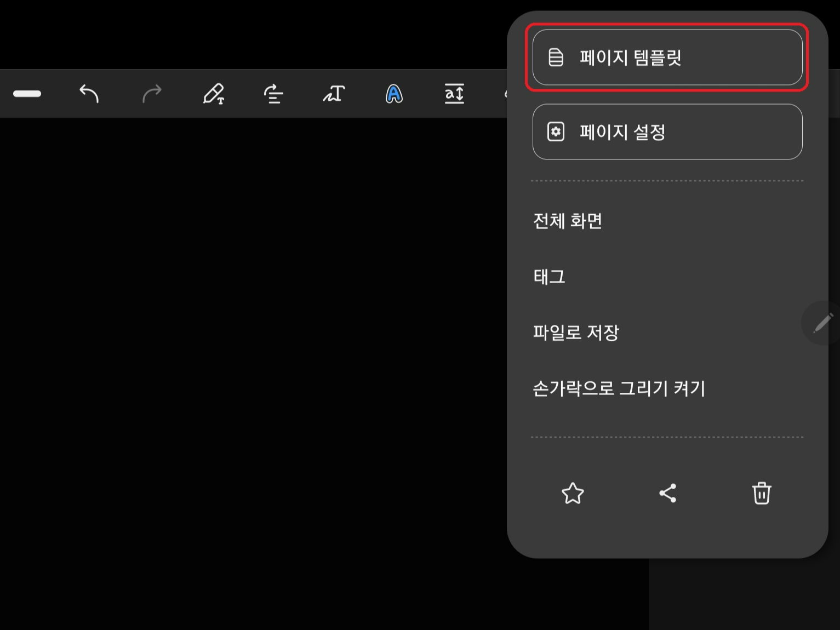Tap the toolbar drag handle bar
The width and height of the screenshot is (840, 630).
click(x=27, y=94)
